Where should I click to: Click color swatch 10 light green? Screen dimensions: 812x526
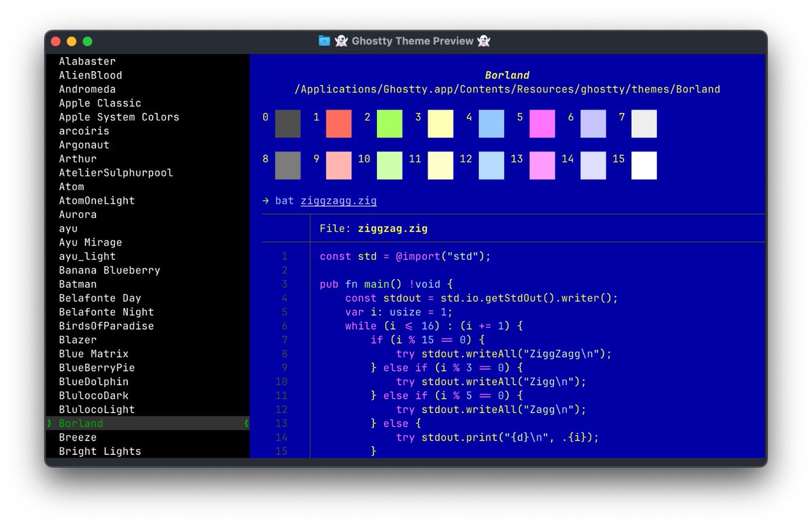390,166
